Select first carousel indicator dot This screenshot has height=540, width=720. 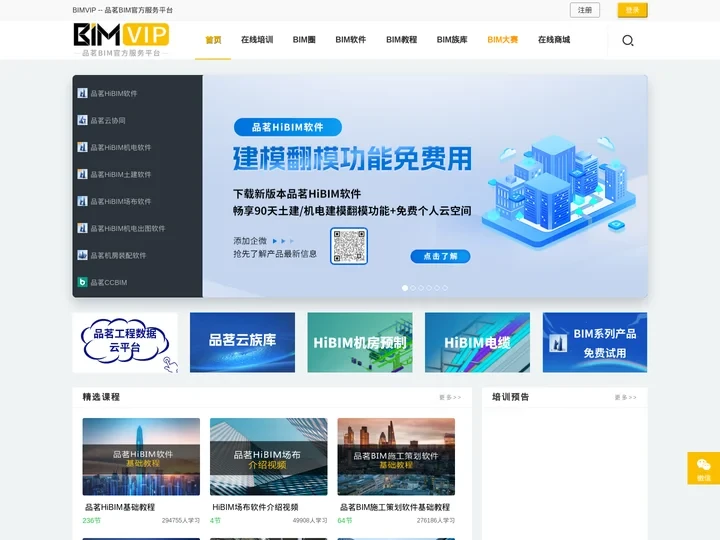[405, 288]
